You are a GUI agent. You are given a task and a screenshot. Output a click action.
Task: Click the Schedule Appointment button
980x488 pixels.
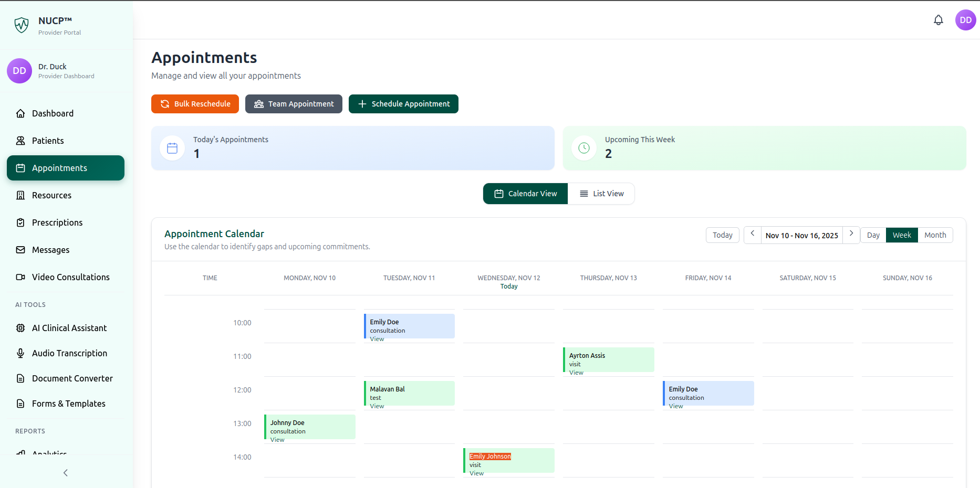click(x=403, y=104)
